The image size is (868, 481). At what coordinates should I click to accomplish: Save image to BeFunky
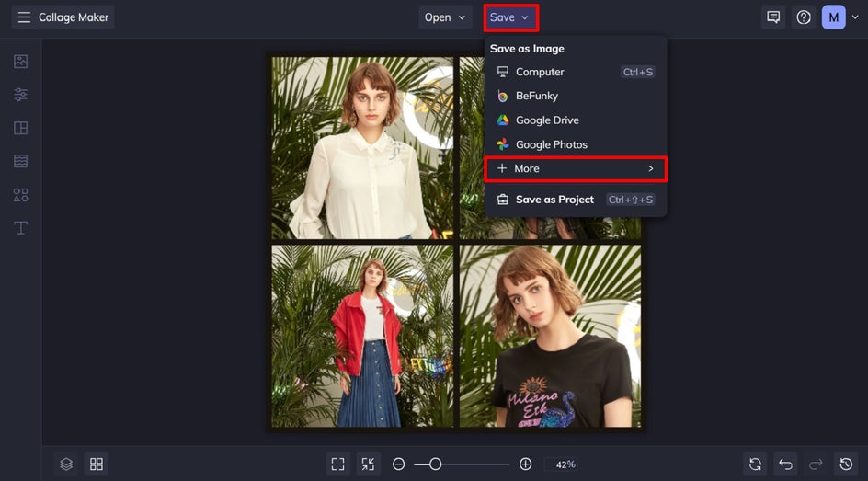click(x=576, y=96)
